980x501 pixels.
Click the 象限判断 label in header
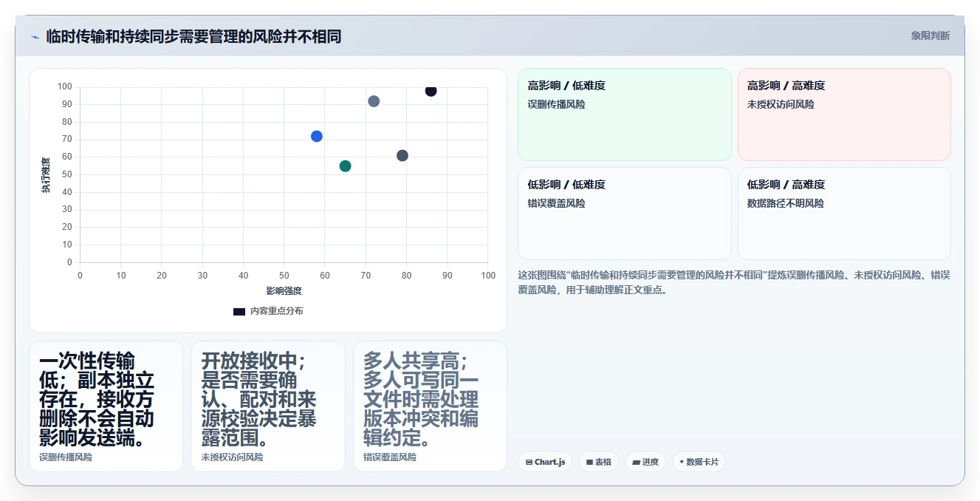[x=930, y=35]
